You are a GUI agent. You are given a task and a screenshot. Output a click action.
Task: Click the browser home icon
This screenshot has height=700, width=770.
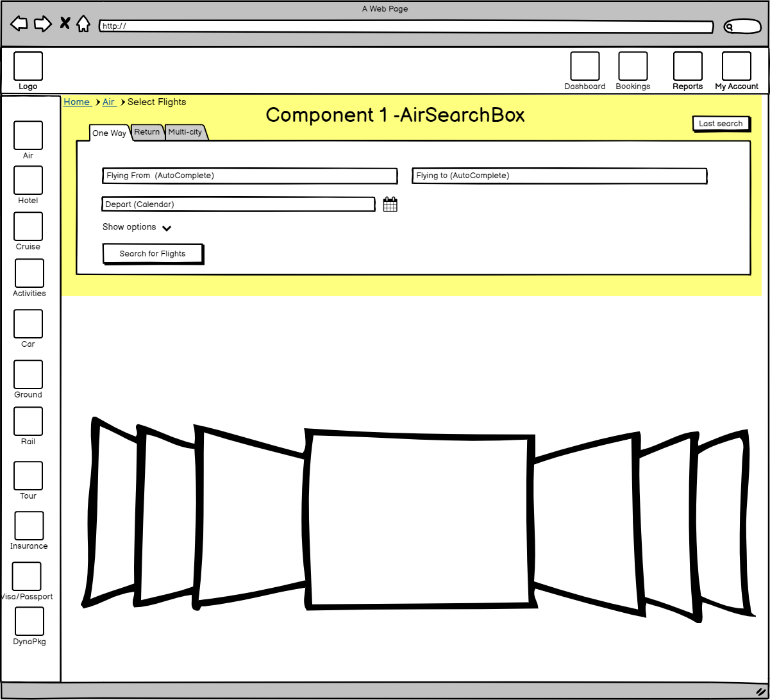[83, 24]
